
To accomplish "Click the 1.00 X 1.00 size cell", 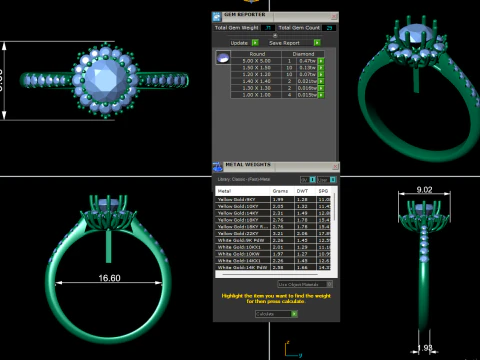I will coord(257,95).
